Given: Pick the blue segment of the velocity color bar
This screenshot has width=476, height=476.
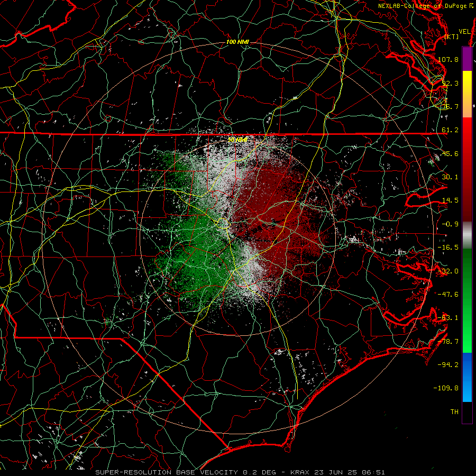Looking at the screenshot, I should click(x=467, y=377).
